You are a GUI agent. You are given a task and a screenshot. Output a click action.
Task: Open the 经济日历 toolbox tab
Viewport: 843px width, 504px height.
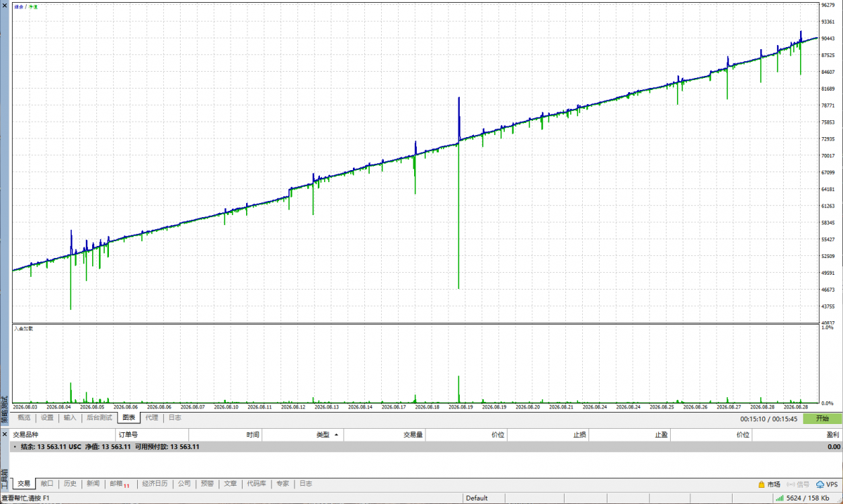(x=155, y=484)
